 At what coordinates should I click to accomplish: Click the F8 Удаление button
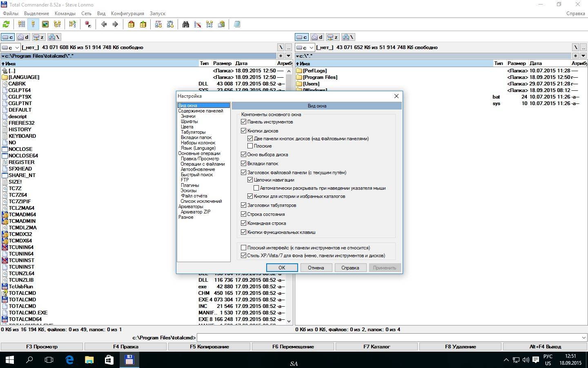pos(461,347)
